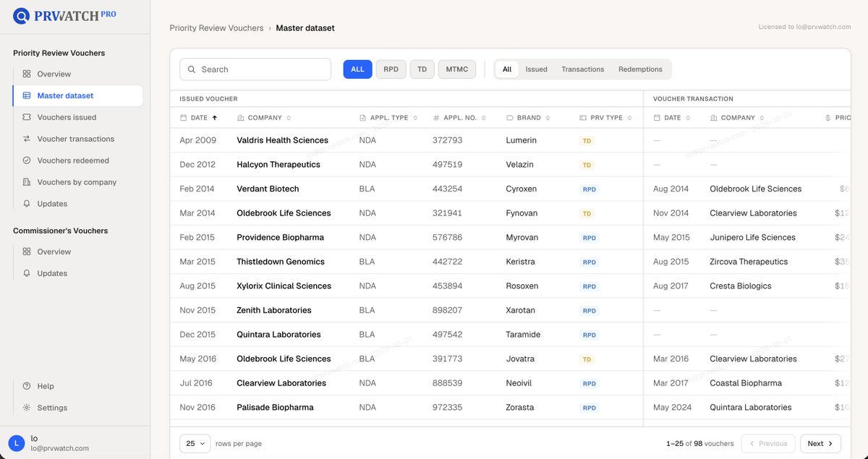The height and width of the screenshot is (459, 868).
Task: Click hash icon in Appl. No. header
Action: (x=436, y=118)
